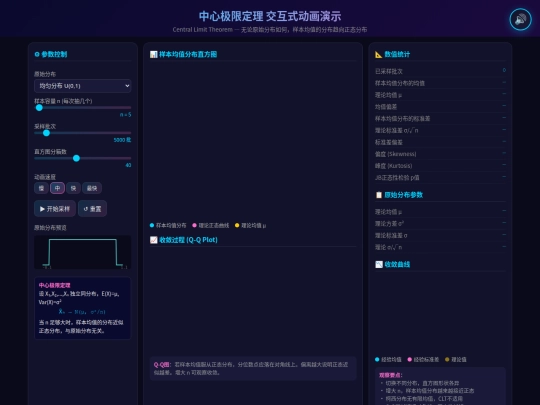Click the page title 中心极限定理 交互式动画演示
Viewport: 540px width, 405px height.
coord(270,16)
